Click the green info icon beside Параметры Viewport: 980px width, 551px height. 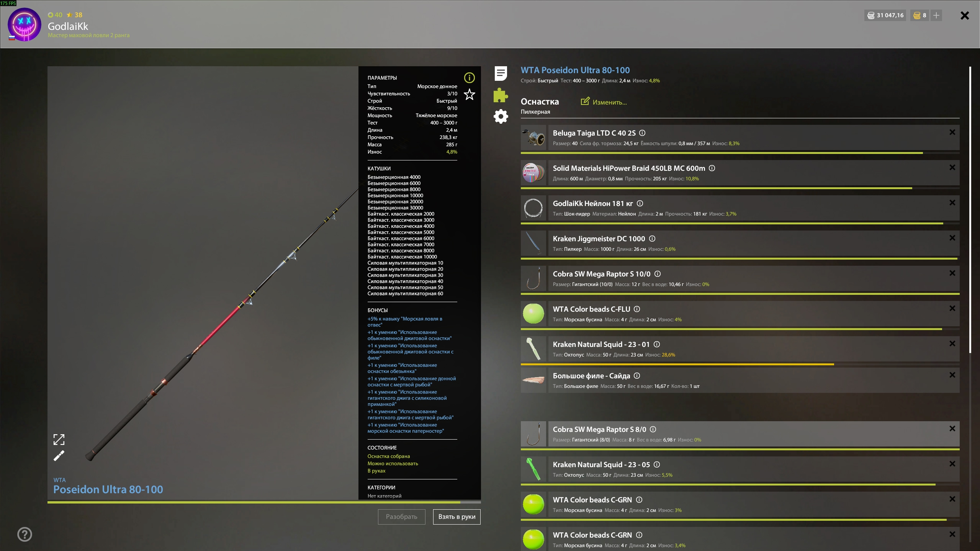(x=469, y=78)
